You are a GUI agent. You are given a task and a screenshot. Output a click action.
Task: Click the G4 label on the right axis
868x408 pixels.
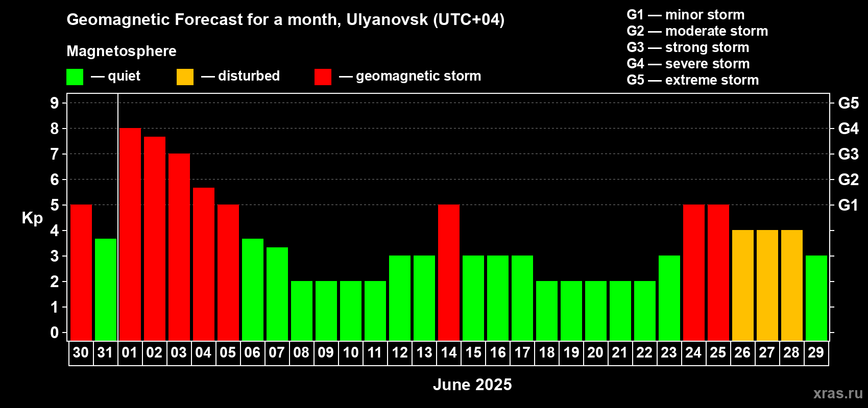click(848, 129)
